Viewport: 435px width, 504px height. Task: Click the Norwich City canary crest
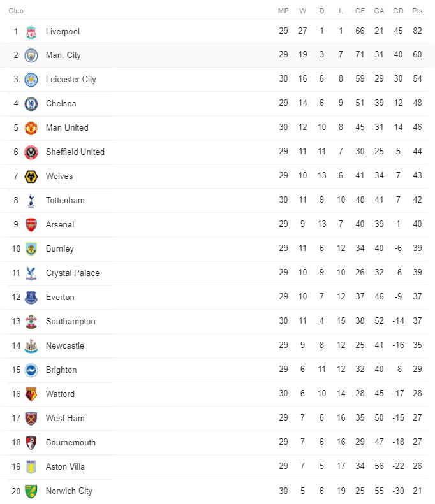[31, 491]
